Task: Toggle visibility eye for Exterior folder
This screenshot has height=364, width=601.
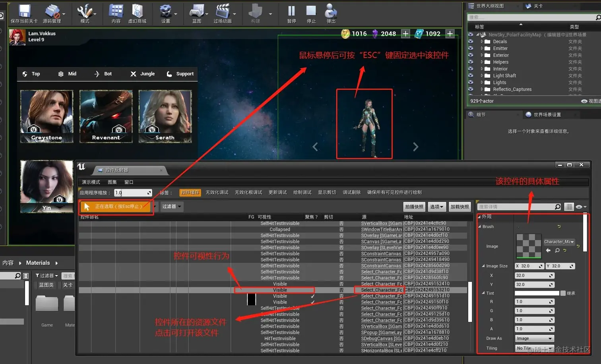Action: point(471,55)
